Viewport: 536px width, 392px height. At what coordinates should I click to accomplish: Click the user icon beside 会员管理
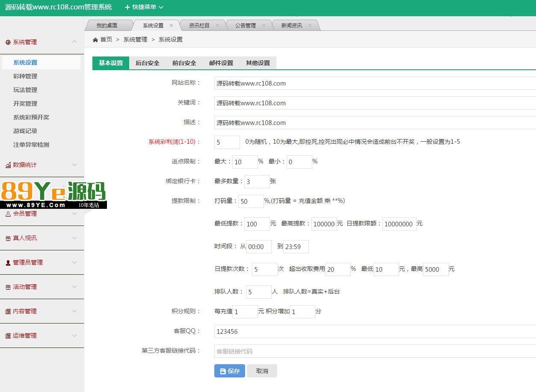tap(8, 214)
